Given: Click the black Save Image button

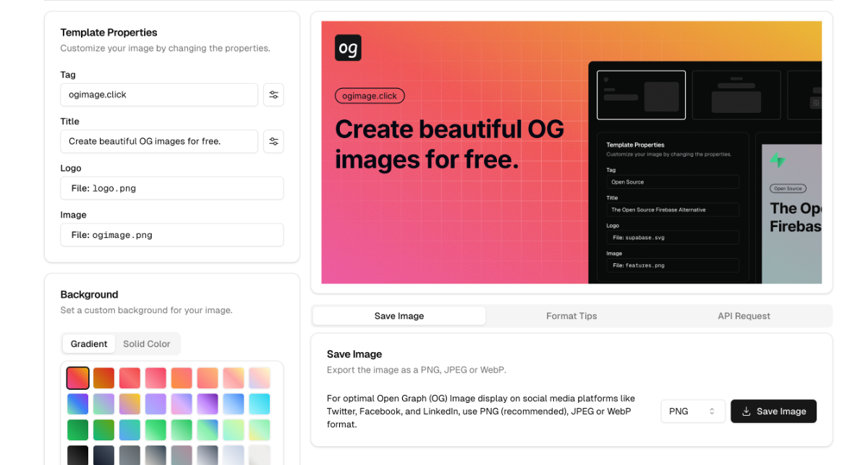Looking at the screenshot, I should click(x=774, y=411).
